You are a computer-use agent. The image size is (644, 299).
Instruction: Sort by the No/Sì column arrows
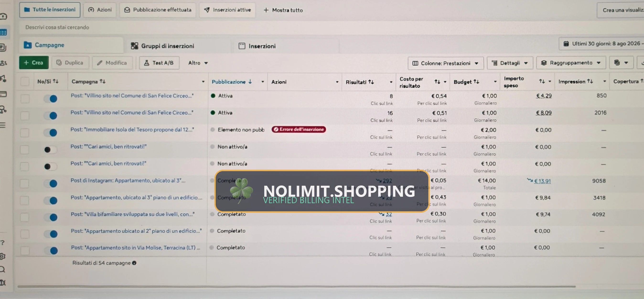point(55,81)
